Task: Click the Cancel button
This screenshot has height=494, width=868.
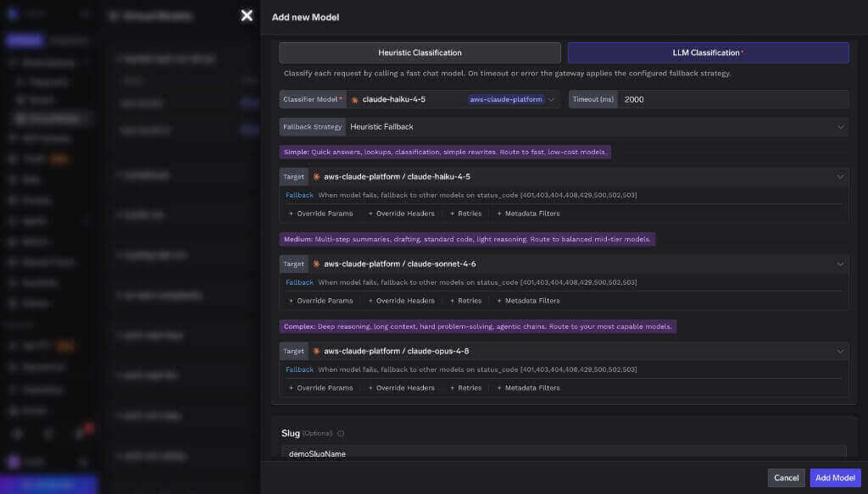Action: click(x=786, y=478)
